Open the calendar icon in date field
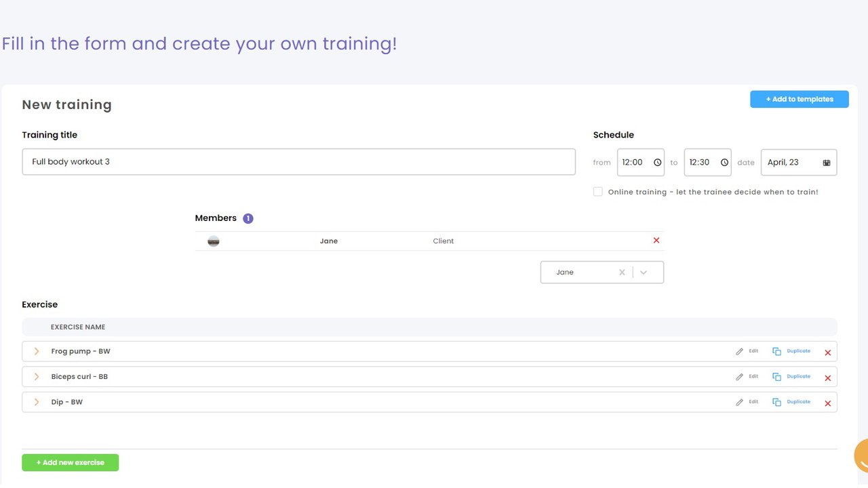The height and width of the screenshot is (488, 868). [826, 163]
